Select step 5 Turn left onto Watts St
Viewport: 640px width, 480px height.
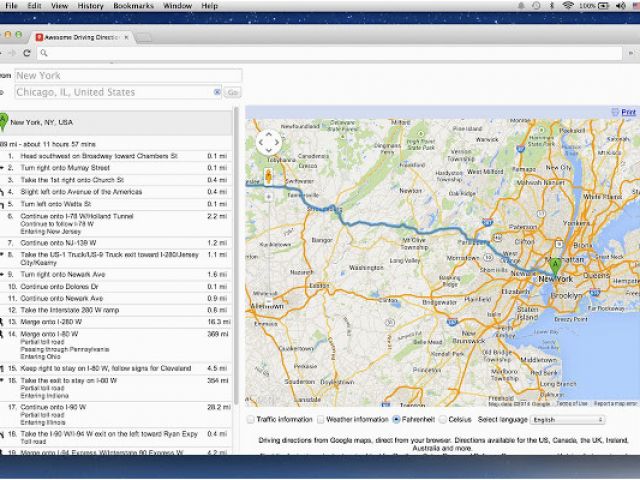(x=116, y=204)
